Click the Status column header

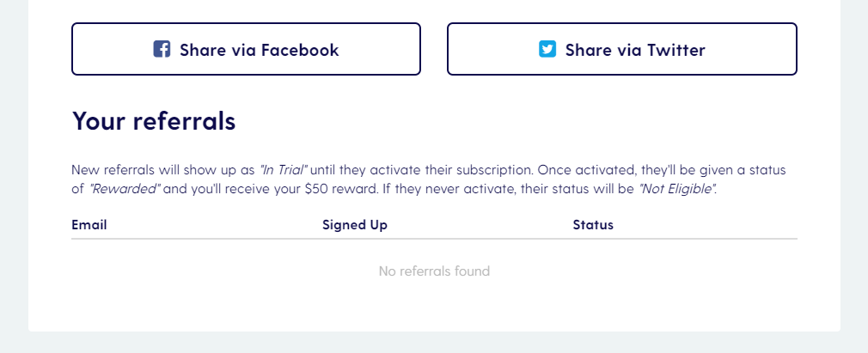pyautogui.click(x=593, y=225)
